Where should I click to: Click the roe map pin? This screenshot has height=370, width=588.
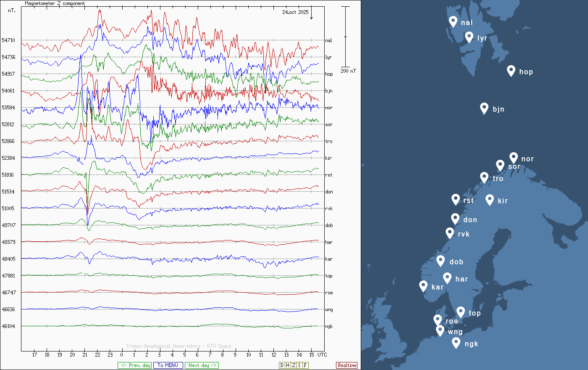point(438,320)
